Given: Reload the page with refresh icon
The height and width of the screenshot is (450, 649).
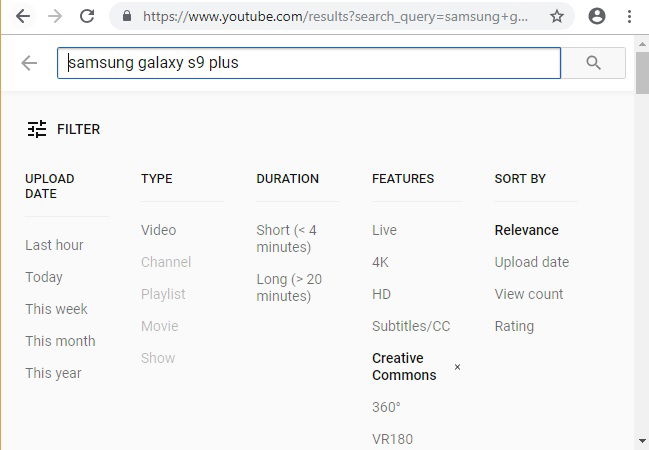Looking at the screenshot, I should pos(87,17).
